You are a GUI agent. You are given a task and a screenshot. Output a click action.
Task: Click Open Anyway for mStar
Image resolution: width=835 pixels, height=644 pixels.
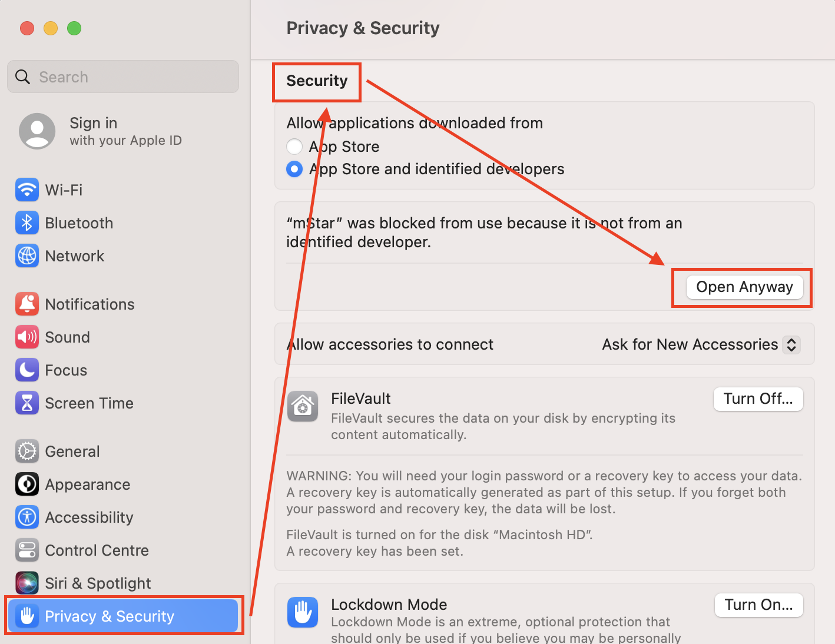tap(743, 287)
